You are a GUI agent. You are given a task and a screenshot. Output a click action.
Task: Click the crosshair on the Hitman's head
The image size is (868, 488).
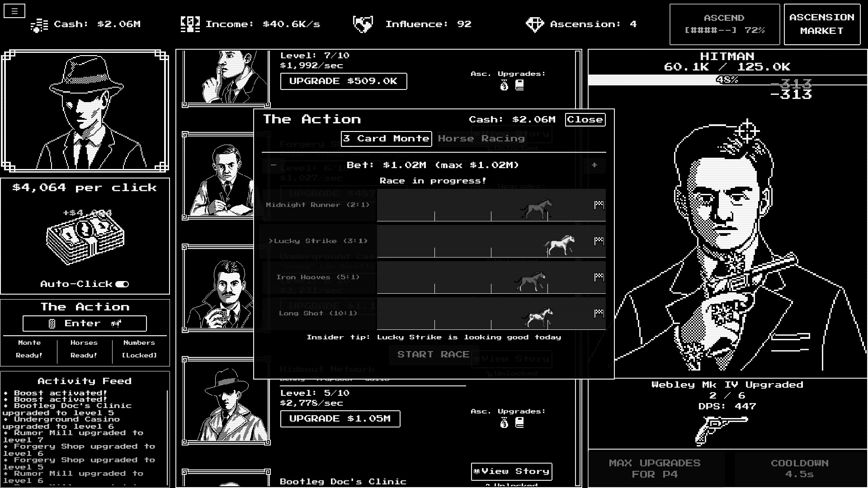(747, 132)
